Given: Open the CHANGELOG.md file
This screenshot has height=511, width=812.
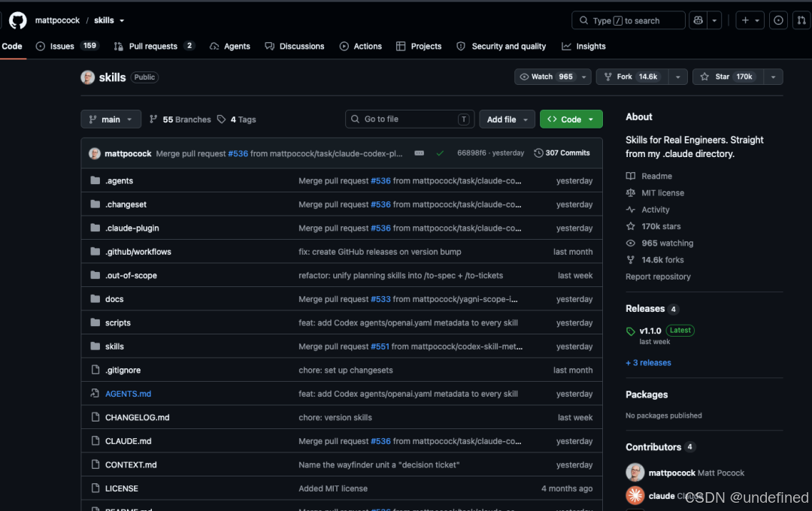Looking at the screenshot, I should 138,418.
